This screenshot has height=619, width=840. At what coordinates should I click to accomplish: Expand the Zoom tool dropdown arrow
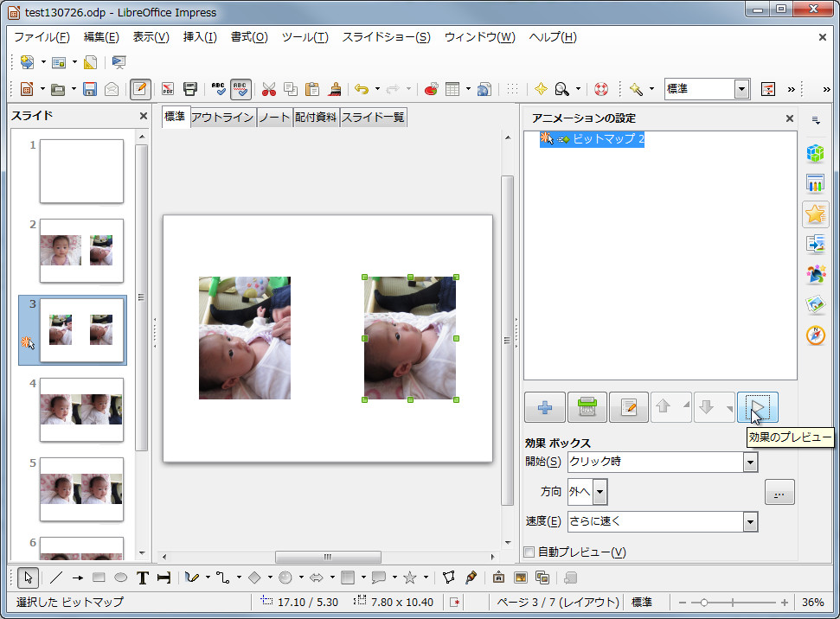(578, 89)
